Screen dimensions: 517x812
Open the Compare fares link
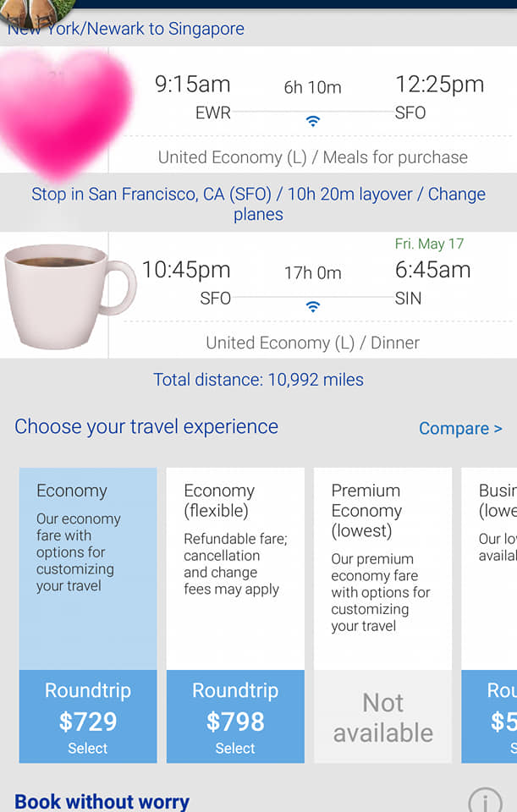point(460,429)
